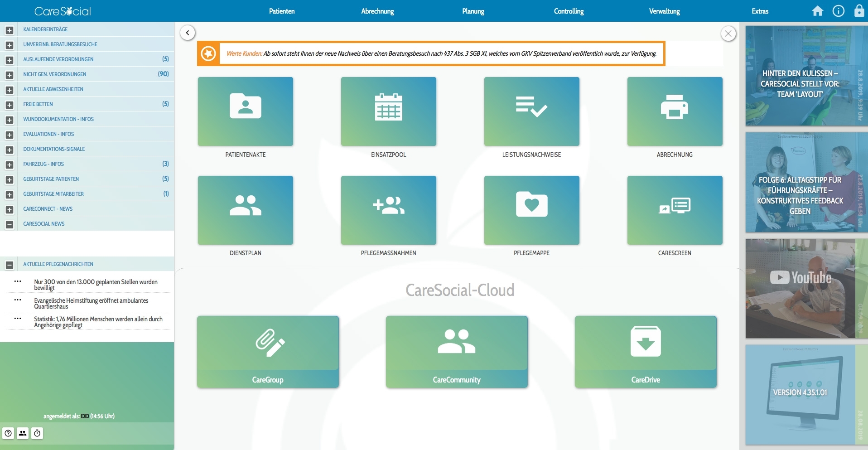
Task: Collapse CareSocial News section
Action: [x=9, y=225]
